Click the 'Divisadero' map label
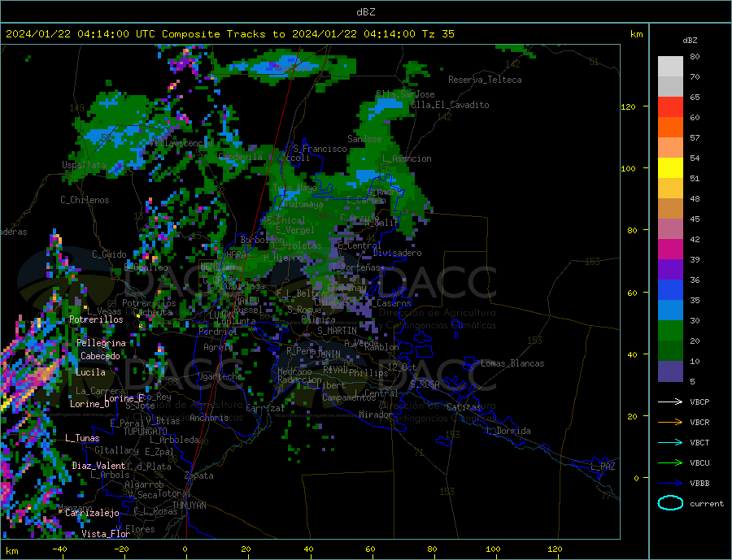Viewport: 732px width, 560px height. (x=397, y=253)
